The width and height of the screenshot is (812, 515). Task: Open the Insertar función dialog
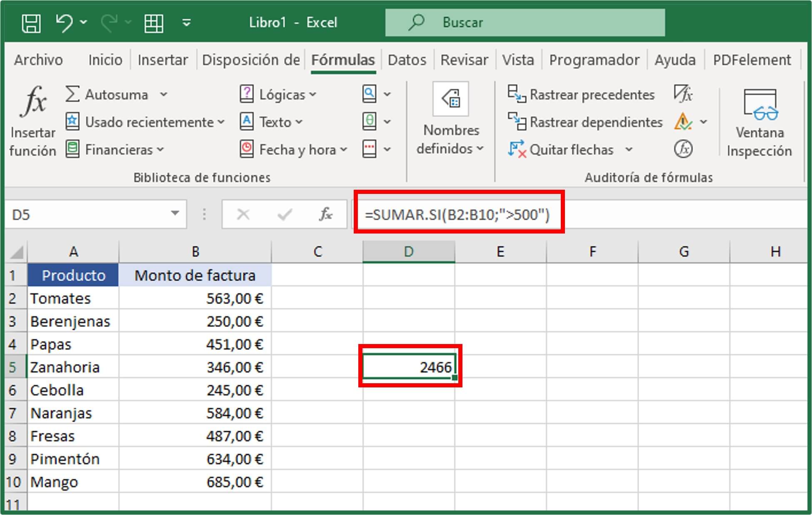(33, 119)
